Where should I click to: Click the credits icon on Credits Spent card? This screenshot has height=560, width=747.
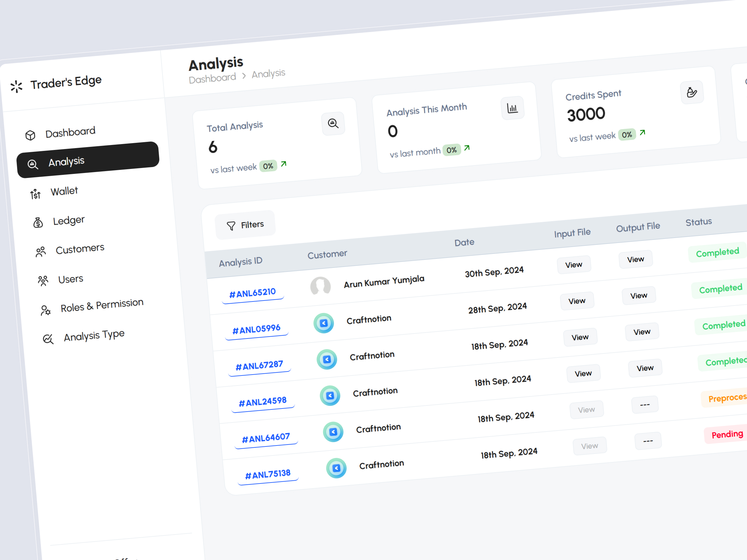(692, 92)
